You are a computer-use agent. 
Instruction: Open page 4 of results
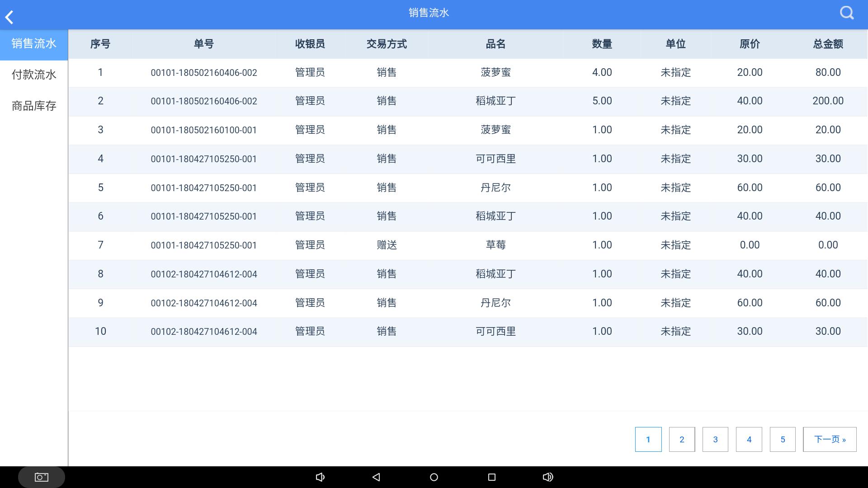749,439
